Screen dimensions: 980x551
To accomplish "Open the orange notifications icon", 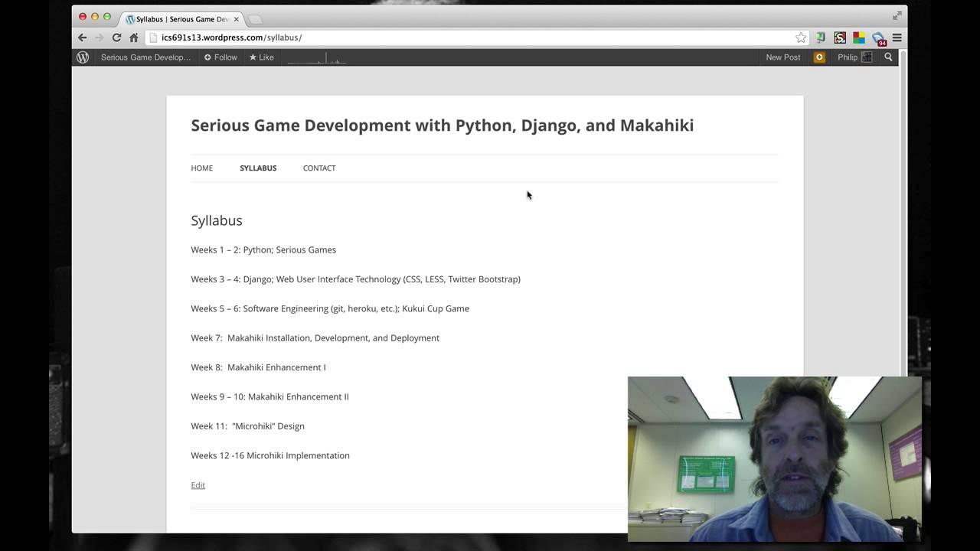I will coord(819,57).
